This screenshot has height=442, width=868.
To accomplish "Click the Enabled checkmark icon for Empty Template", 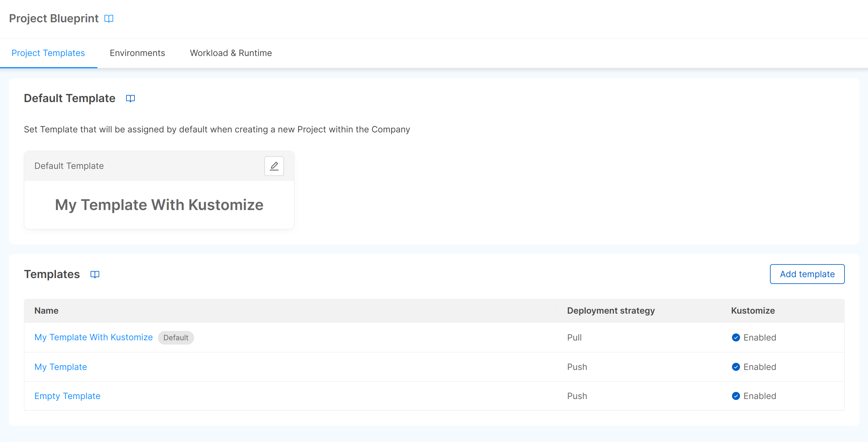I will tap(736, 396).
